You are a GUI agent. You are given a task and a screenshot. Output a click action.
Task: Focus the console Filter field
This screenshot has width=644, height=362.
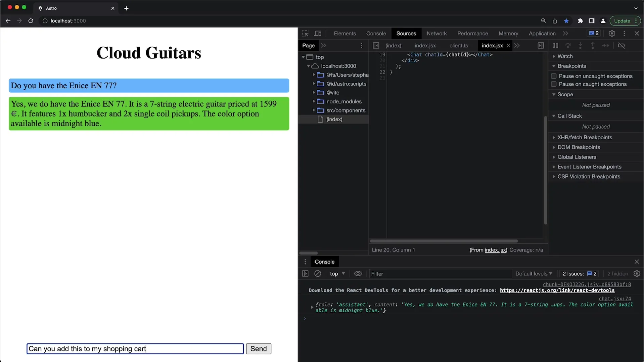tap(440, 274)
